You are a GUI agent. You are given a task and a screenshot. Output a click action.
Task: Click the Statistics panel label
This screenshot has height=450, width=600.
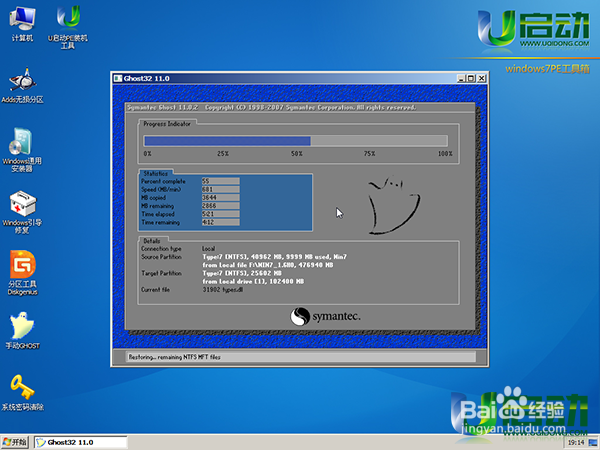[156, 174]
